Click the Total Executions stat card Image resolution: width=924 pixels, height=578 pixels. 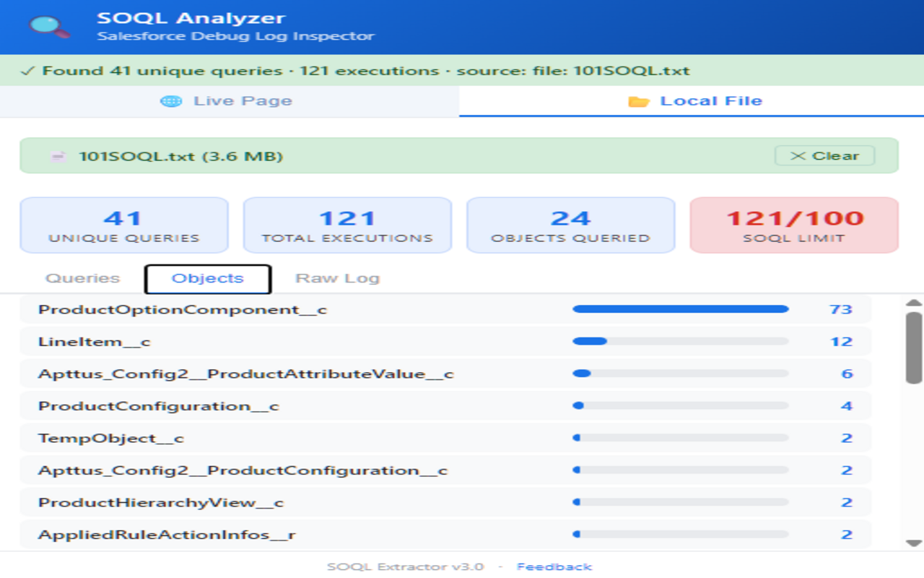coord(347,225)
